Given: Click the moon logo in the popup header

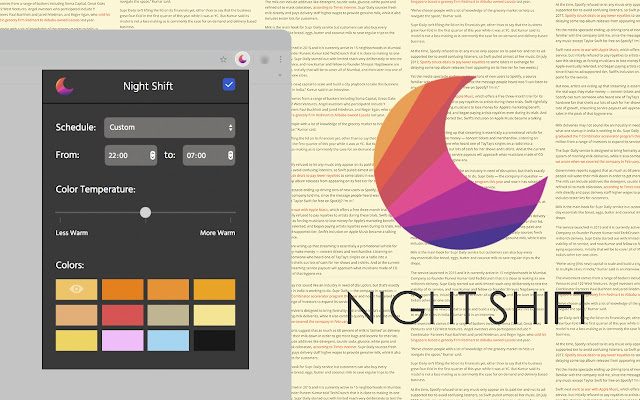Looking at the screenshot, I should [64, 86].
